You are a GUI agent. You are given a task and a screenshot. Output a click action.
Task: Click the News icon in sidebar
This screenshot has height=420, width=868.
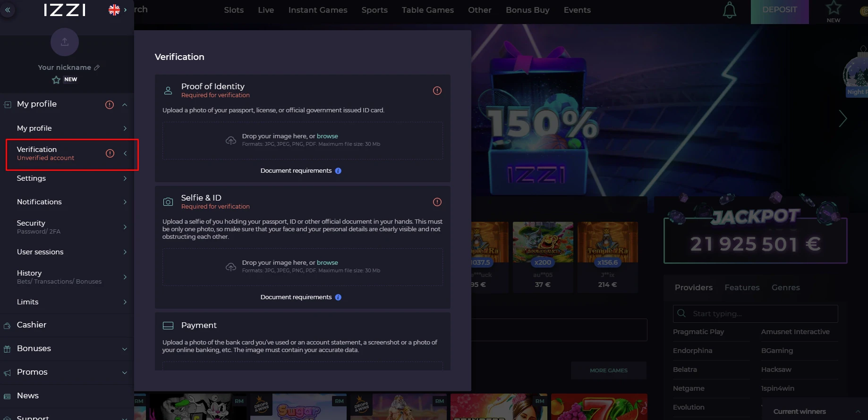7,396
